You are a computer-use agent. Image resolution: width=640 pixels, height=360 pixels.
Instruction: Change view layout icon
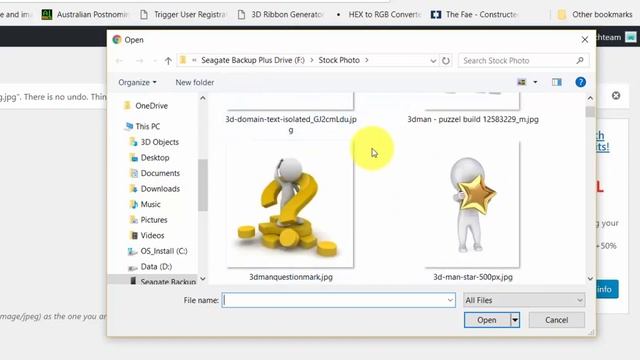[x=522, y=82]
